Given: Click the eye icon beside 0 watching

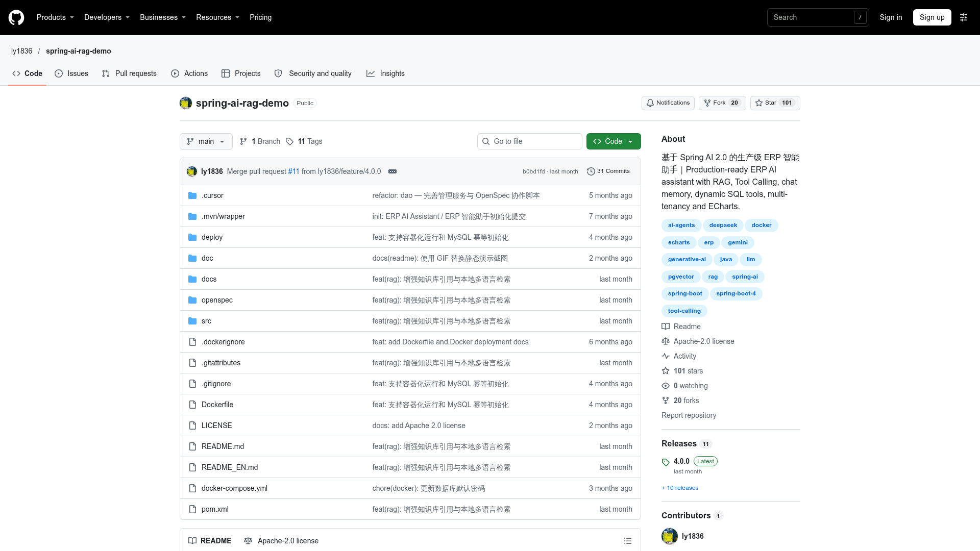Looking at the screenshot, I should pyautogui.click(x=666, y=386).
